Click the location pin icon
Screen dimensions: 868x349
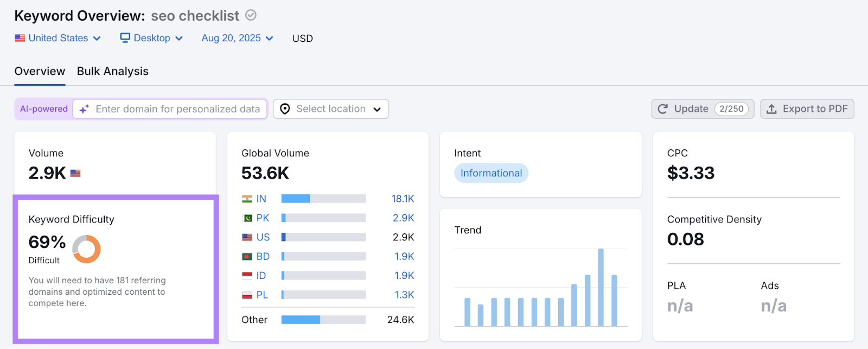[285, 109]
